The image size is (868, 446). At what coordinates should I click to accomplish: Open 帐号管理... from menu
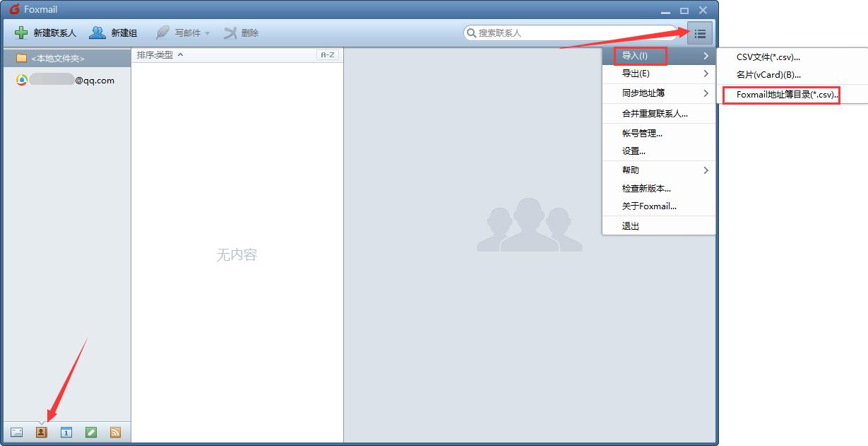pyautogui.click(x=659, y=133)
